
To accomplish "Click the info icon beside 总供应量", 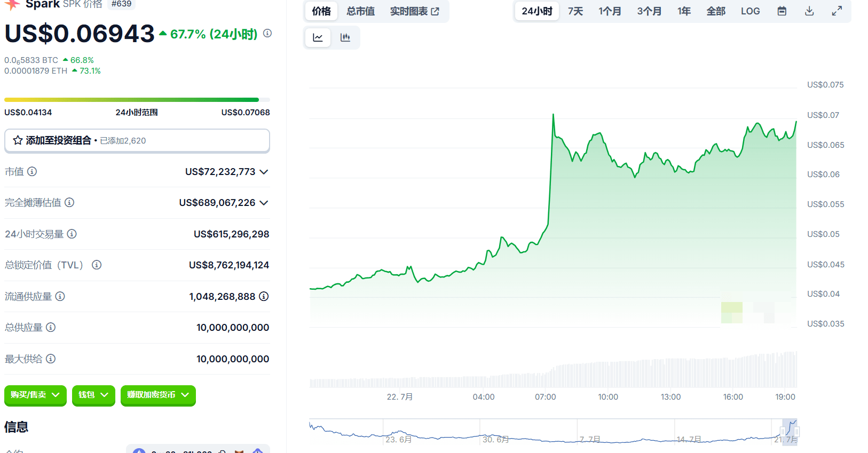I will pyautogui.click(x=51, y=327).
